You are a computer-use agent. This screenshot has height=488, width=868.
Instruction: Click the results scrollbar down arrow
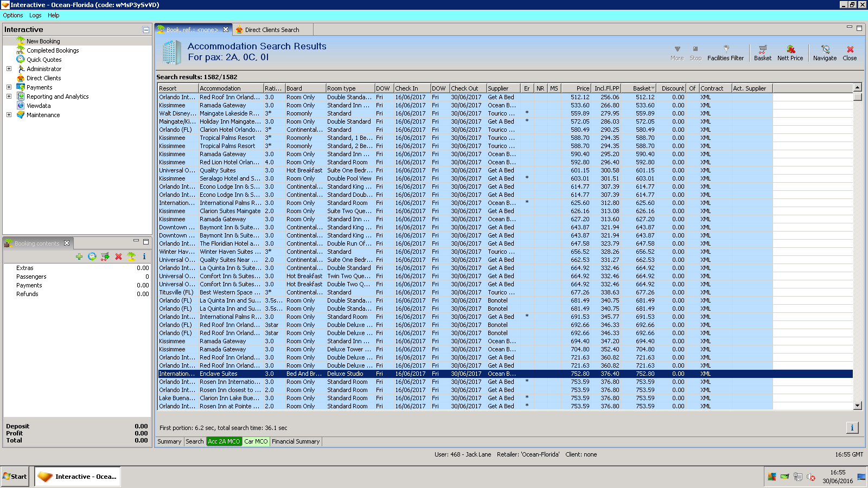(857, 406)
